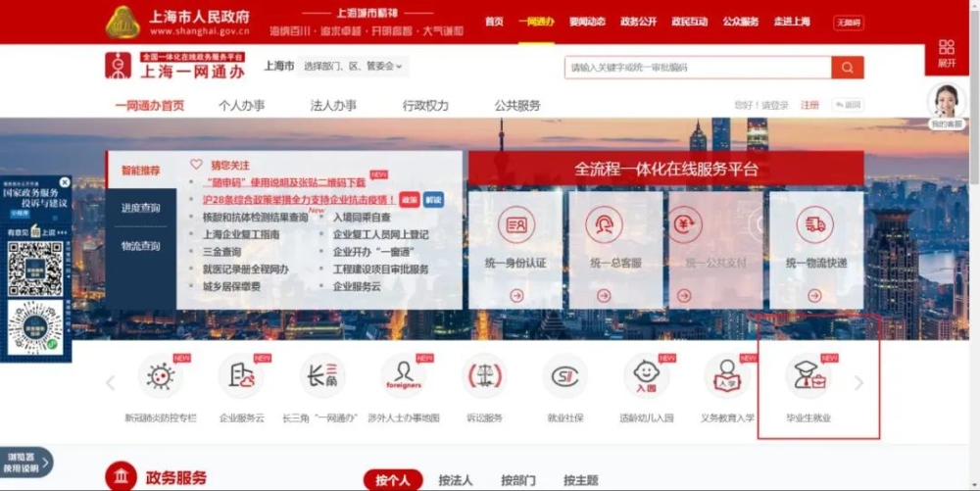
Task: Click the 适龄幼儿入园 kindergarten icon
Action: [x=647, y=377]
